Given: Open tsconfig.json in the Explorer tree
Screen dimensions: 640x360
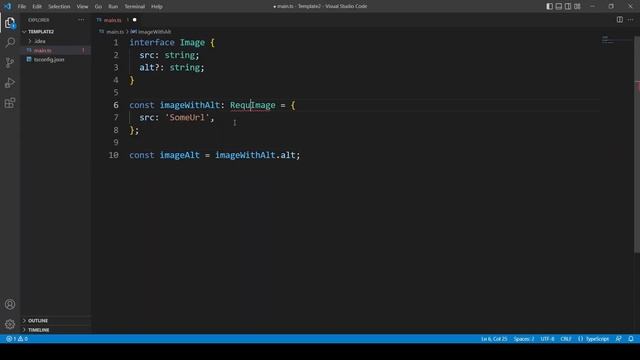Looking at the screenshot, I should [56, 60].
